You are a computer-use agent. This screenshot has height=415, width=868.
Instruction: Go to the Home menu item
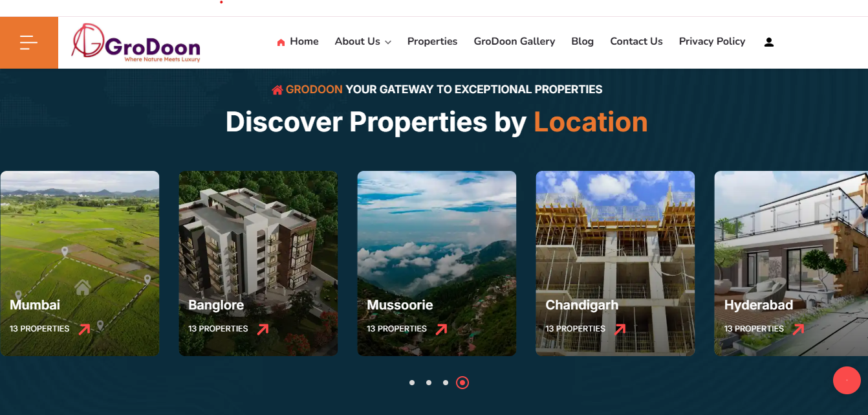click(298, 41)
